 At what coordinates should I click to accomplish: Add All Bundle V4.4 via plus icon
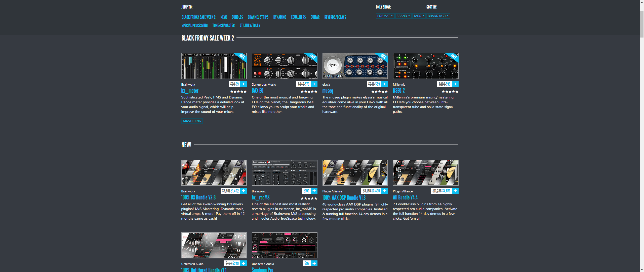(x=455, y=191)
